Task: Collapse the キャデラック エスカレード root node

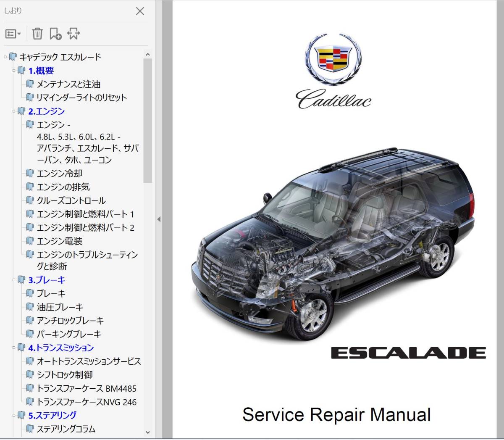Action: (x=5, y=57)
